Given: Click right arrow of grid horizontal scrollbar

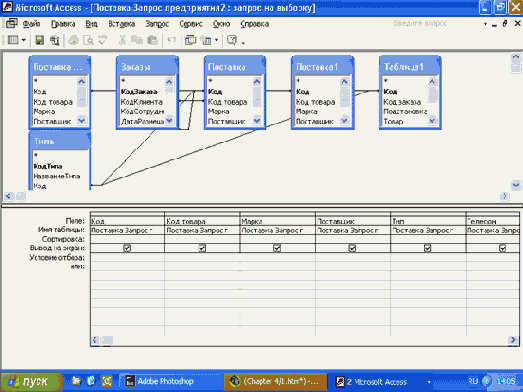Looking at the screenshot, I should pyautogui.click(x=513, y=340).
